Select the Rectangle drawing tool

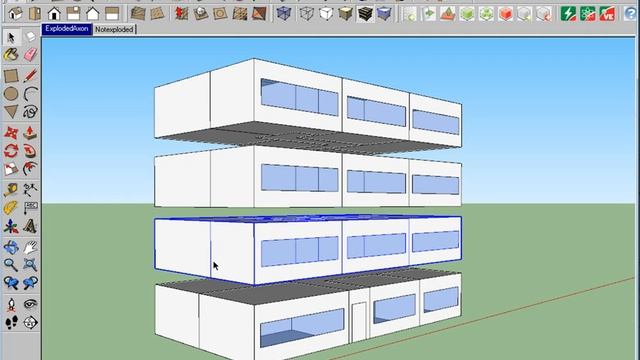[x=11, y=76]
